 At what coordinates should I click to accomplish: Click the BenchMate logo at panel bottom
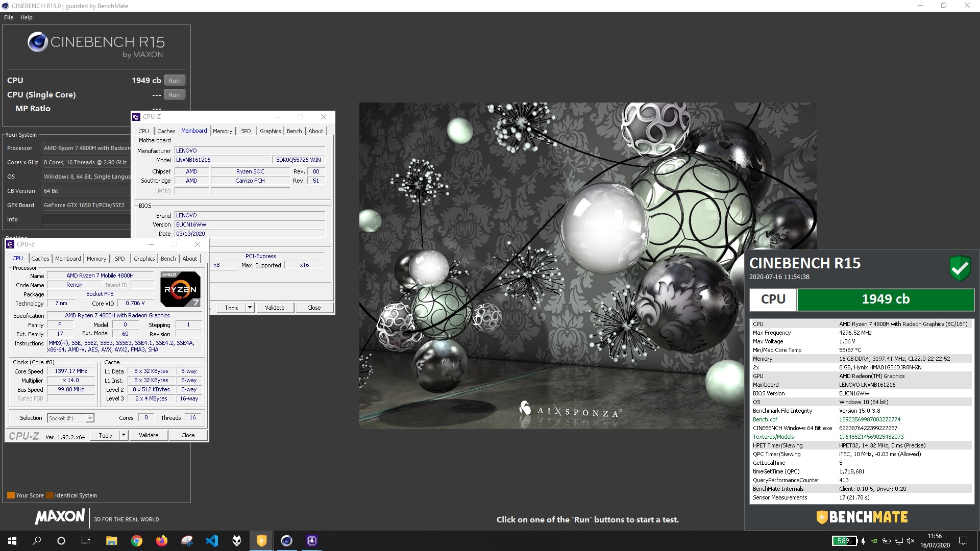pyautogui.click(x=862, y=517)
